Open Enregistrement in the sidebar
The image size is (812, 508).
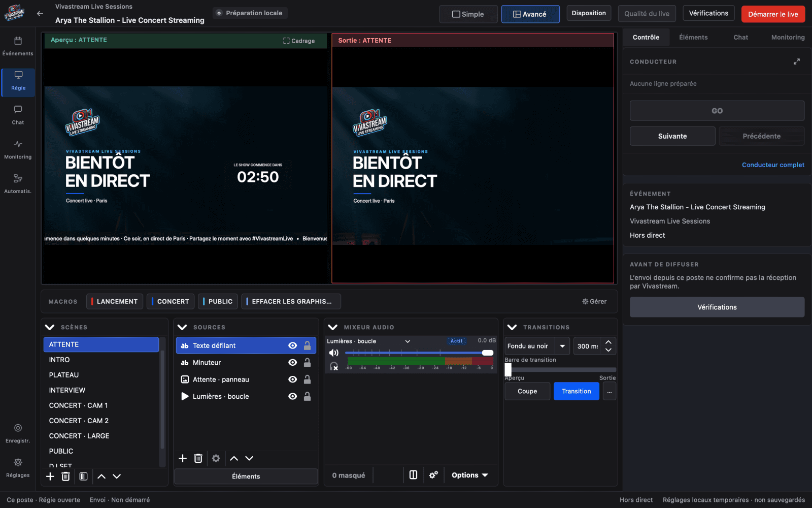click(x=18, y=433)
